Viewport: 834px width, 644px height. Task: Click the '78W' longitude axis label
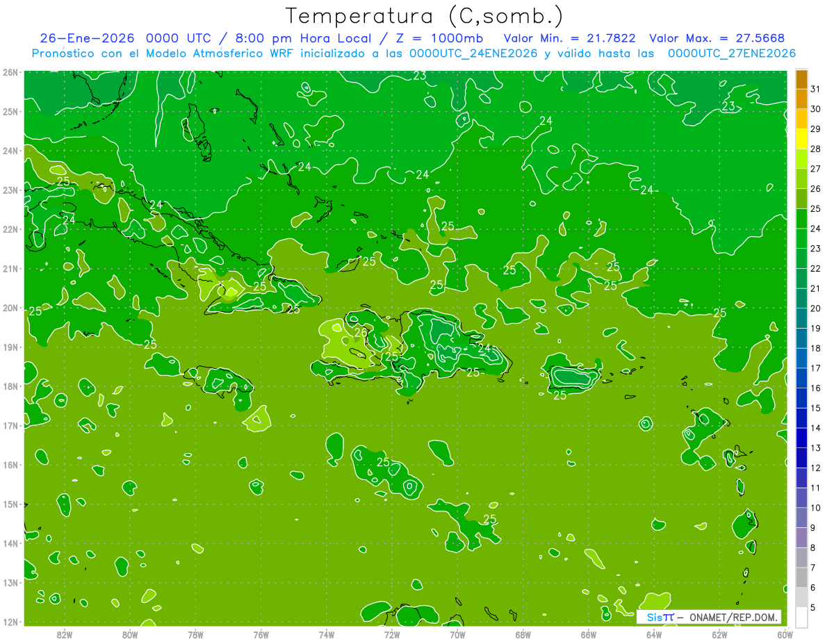tap(195, 634)
